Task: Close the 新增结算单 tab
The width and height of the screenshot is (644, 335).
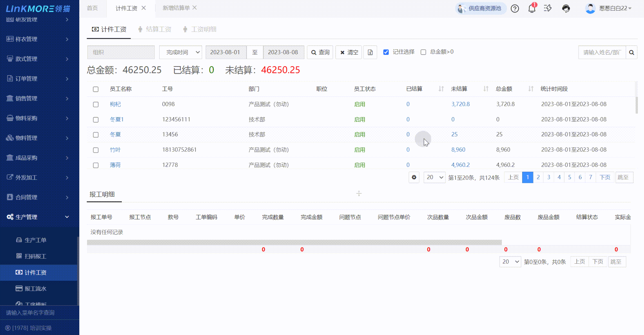Action: 195,8
